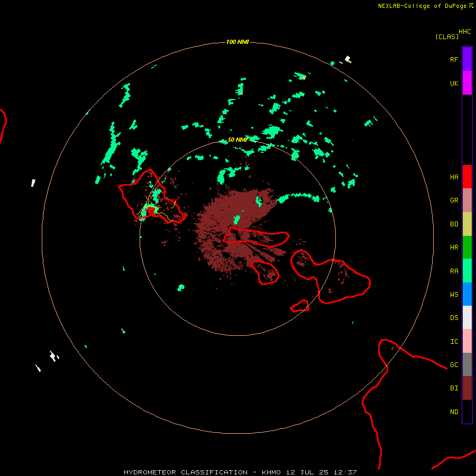This screenshot has height=476, width=476.
Task: Click the UK legend label
Action: pyautogui.click(x=454, y=83)
